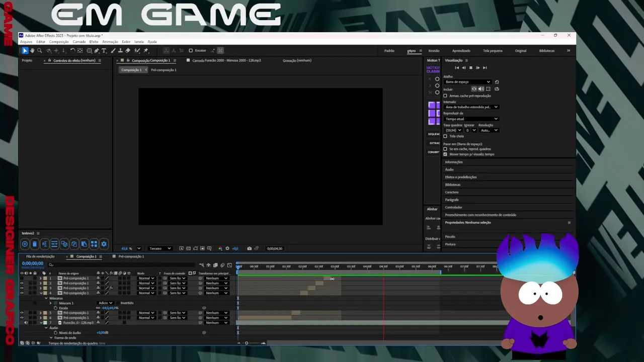
Task: Expand the Caractere panel
Action: [x=452, y=192]
